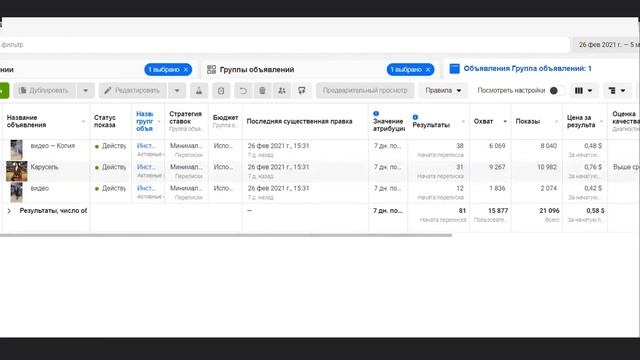Click cost value 0,48 $
Image resolution: width=640 pixels, height=360 pixels.
tap(593, 146)
